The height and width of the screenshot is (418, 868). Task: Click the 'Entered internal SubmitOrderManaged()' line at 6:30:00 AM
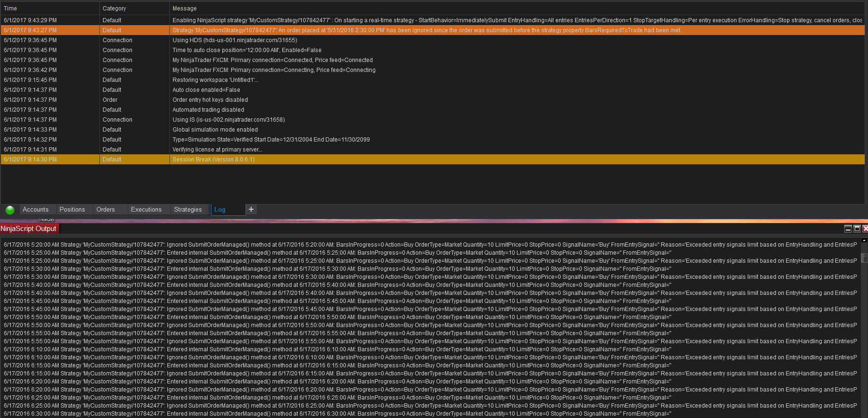tap(337, 414)
